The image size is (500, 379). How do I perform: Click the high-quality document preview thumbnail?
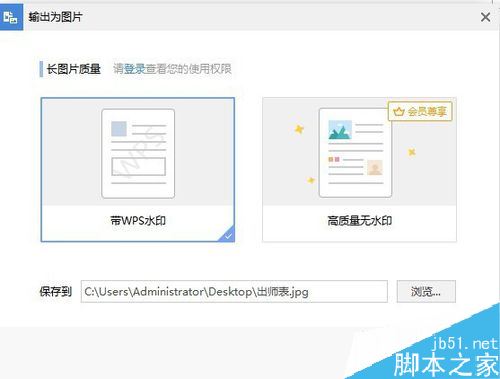(355, 153)
